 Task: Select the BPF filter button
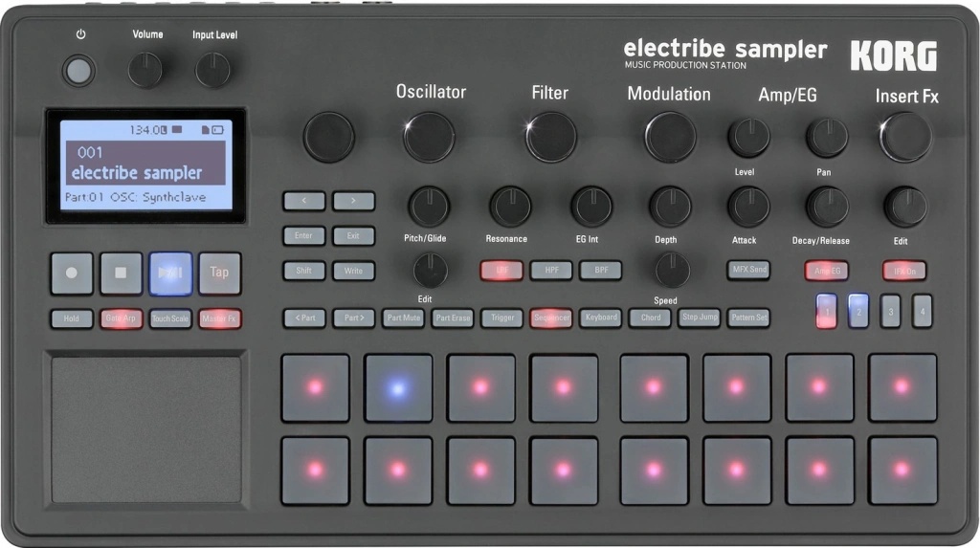click(x=601, y=271)
